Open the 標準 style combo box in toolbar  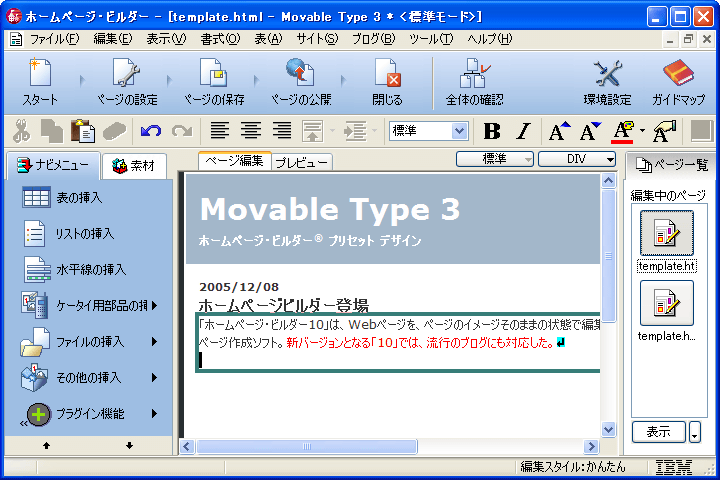428,131
